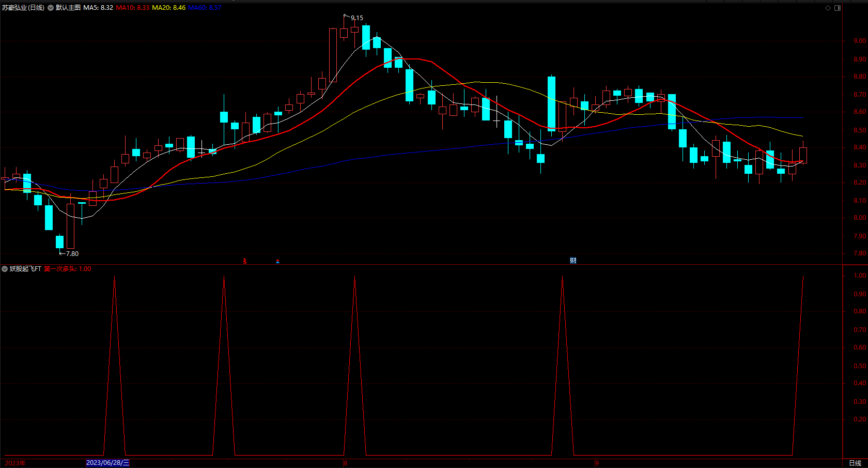Click the month 8 marker on timeline
Viewport: 868px width, 468px height.
[x=346, y=463]
